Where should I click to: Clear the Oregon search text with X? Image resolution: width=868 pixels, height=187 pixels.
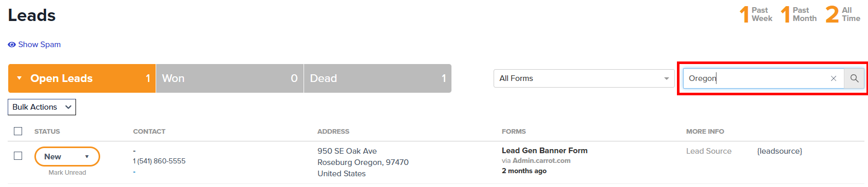pos(834,78)
